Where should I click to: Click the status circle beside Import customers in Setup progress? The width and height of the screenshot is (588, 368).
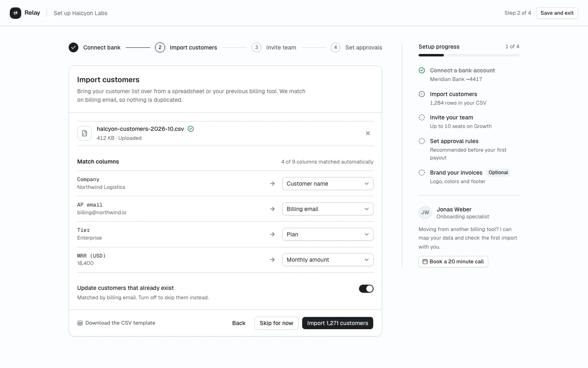click(422, 94)
